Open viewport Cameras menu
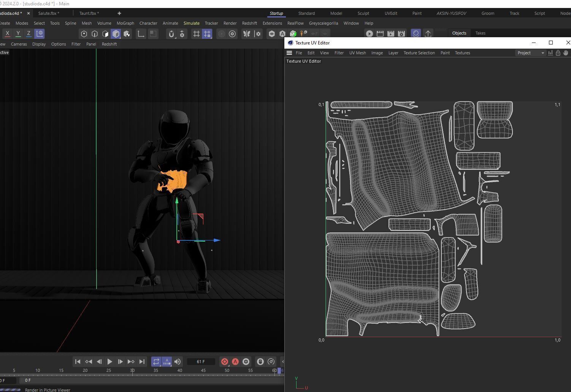571x392 pixels. point(19,44)
